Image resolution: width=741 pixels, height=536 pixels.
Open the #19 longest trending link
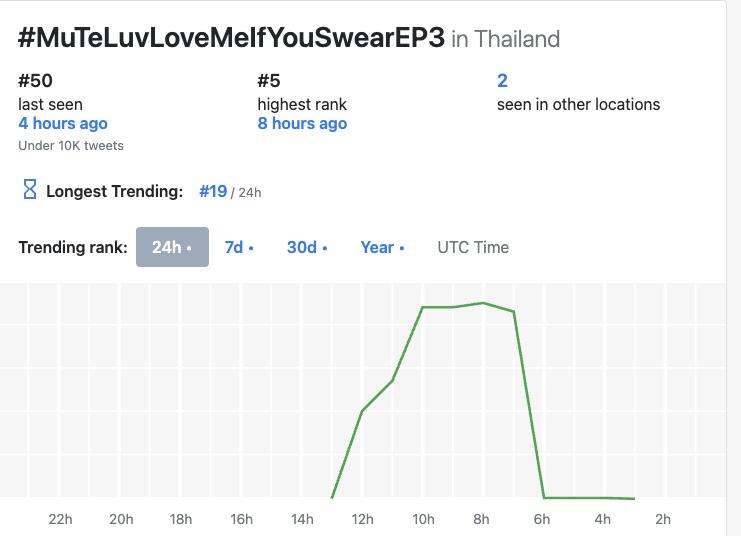tap(213, 191)
